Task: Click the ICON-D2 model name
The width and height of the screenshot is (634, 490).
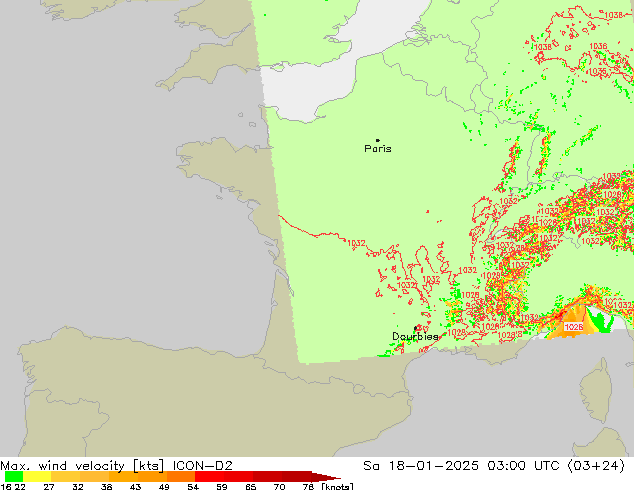Action: point(203,466)
